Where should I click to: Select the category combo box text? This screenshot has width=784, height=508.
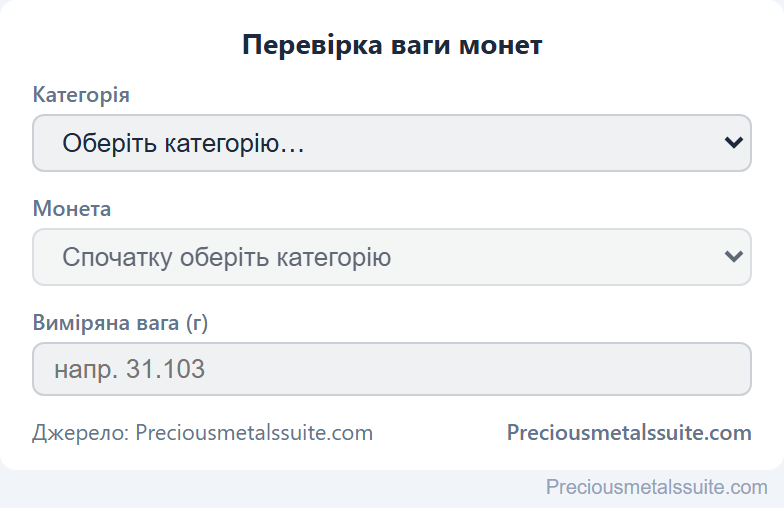pos(184,144)
